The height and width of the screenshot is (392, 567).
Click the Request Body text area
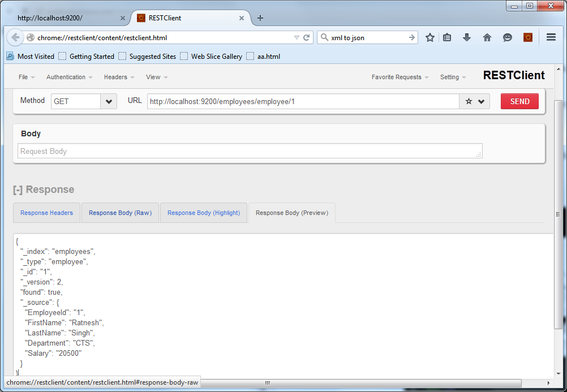coord(250,151)
